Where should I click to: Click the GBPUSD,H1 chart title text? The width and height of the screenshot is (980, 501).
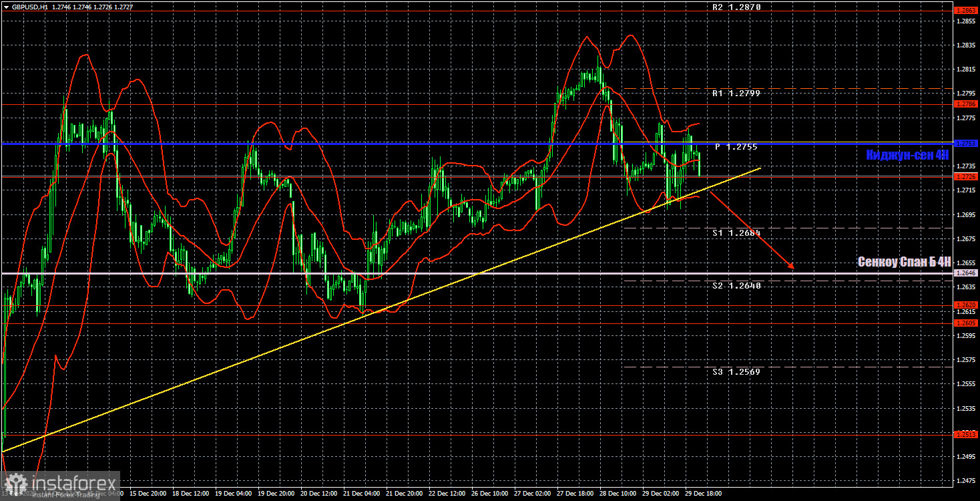(x=31, y=7)
